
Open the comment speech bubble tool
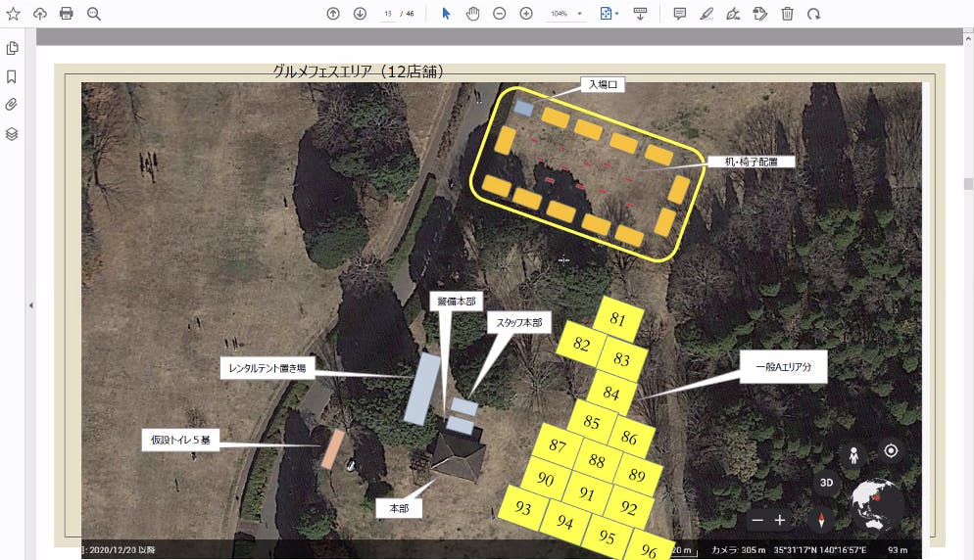coord(680,14)
